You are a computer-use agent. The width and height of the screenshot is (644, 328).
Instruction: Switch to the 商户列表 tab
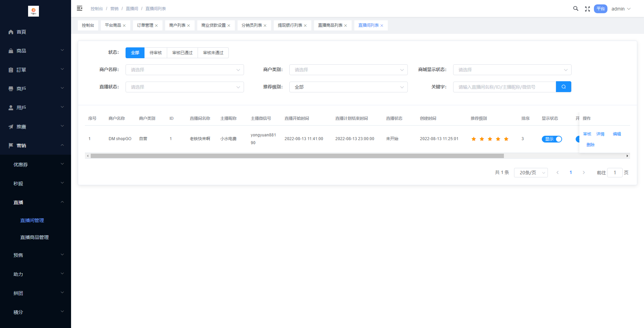pos(177,25)
